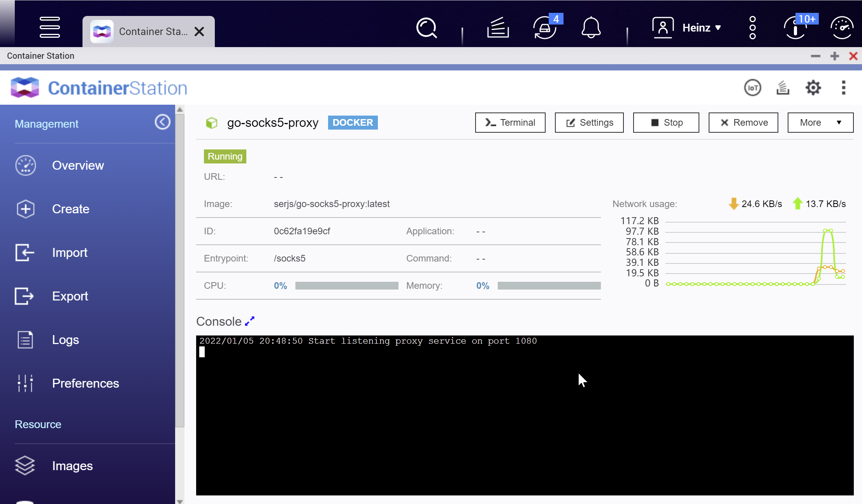The image size is (862, 504).
Task: Open Container Station settings gear
Action: (x=813, y=88)
